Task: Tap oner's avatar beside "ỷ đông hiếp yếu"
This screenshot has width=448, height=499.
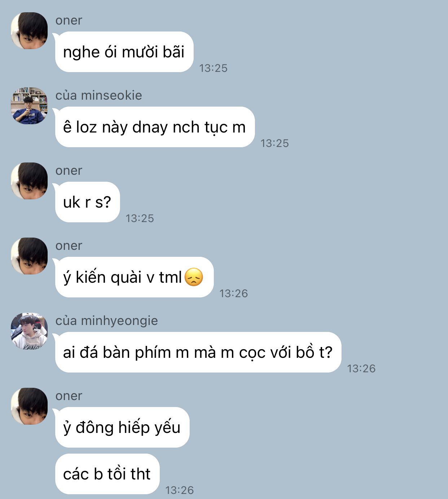Action: click(29, 406)
